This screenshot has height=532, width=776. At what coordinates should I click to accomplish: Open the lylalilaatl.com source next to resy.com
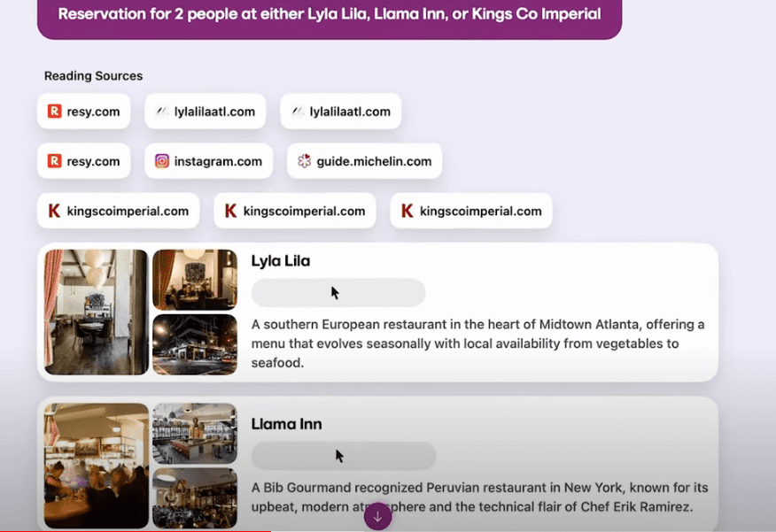click(x=205, y=112)
